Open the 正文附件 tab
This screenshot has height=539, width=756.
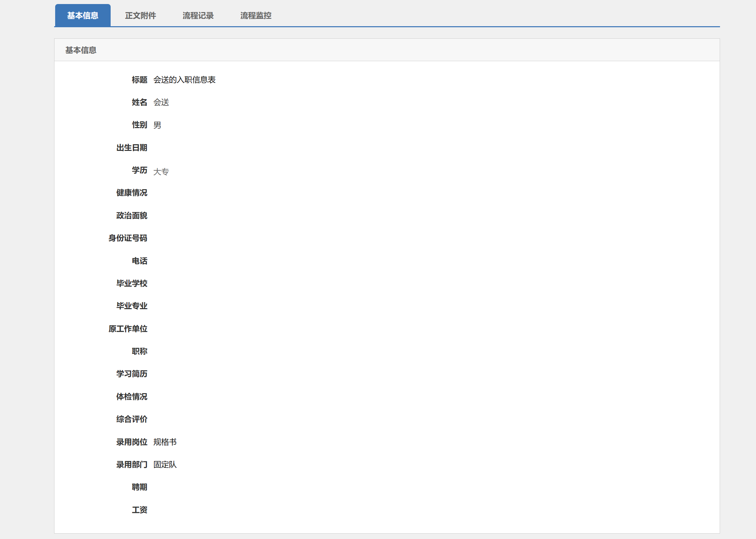coord(140,15)
